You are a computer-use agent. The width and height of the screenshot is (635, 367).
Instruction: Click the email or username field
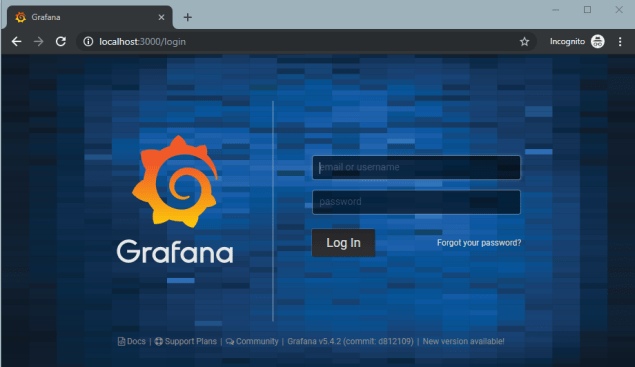(416, 167)
